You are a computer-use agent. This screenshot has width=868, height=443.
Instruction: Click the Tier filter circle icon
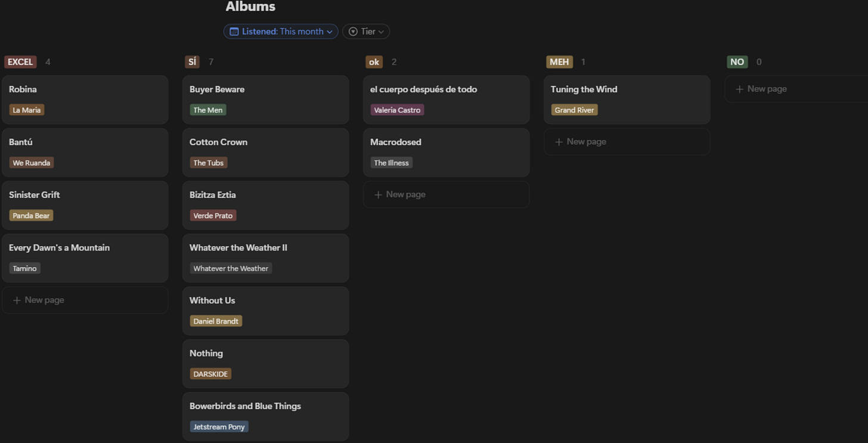pos(353,32)
